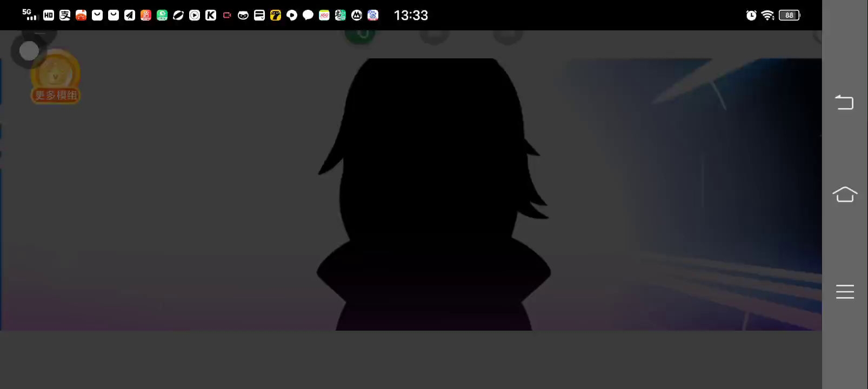868x389 pixels.
Task: Tap the Wi-Fi status icon
Action: pos(767,15)
